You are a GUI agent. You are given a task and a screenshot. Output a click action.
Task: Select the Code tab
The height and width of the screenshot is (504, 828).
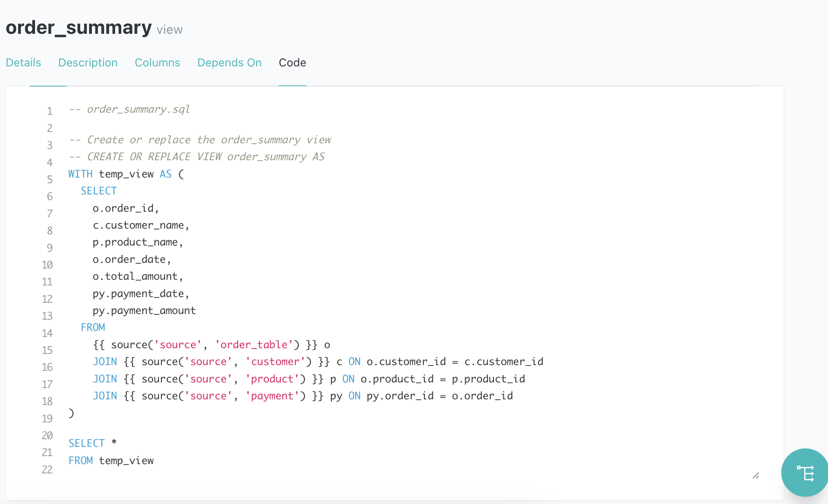[292, 63]
